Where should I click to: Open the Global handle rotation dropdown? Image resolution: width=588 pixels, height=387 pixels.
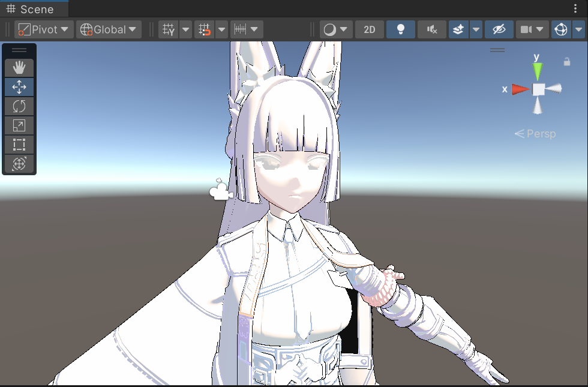[109, 29]
